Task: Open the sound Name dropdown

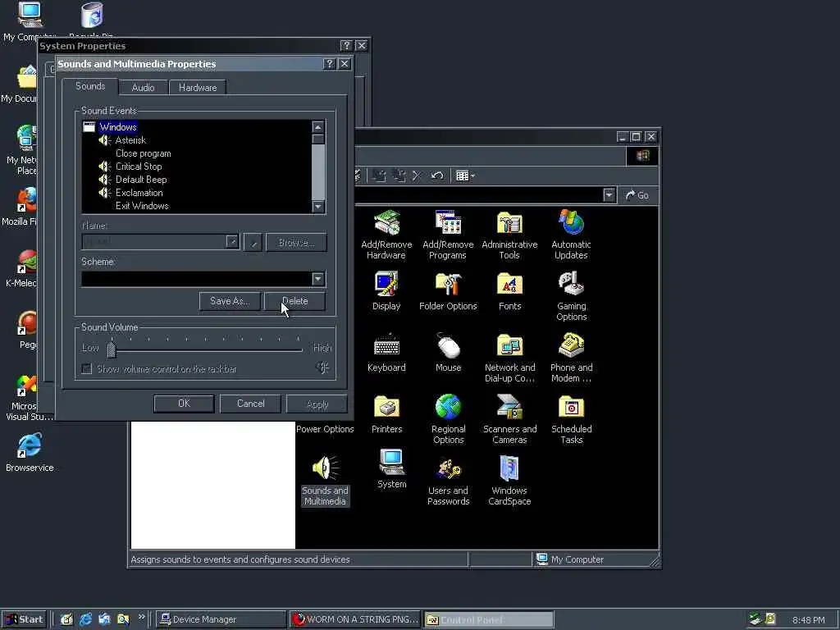Action: click(x=232, y=242)
